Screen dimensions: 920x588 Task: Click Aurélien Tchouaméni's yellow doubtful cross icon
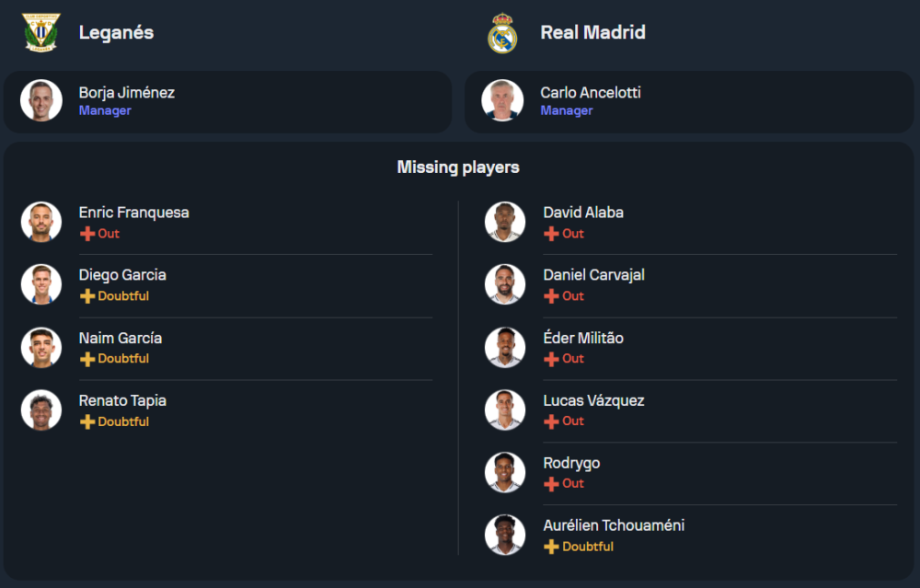(551, 547)
